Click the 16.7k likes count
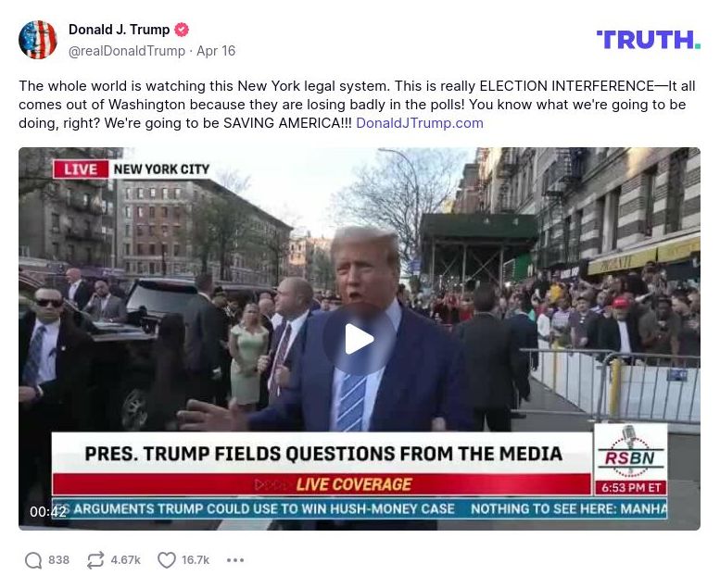Screen dimensions: 720x588 (x=196, y=560)
